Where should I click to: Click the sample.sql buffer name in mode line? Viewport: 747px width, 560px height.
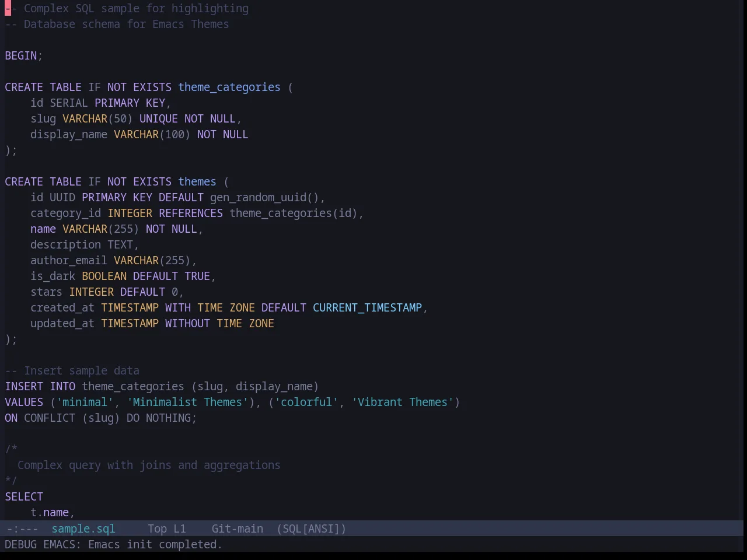pyautogui.click(x=83, y=528)
